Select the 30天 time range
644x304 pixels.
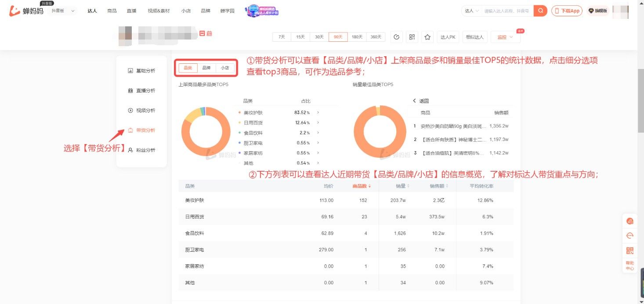[x=318, y=37]
